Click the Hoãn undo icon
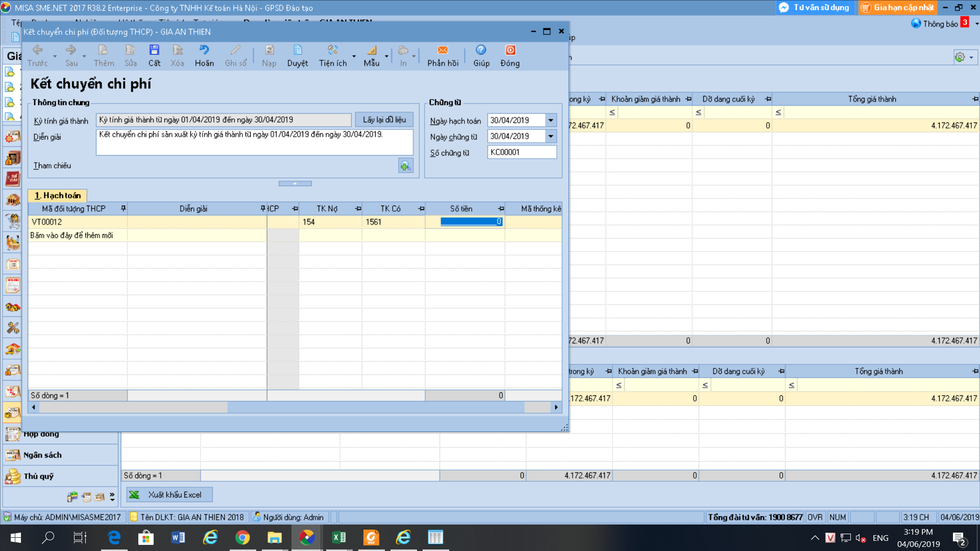This screenshot has width=980, height=551. coord(204,51)
